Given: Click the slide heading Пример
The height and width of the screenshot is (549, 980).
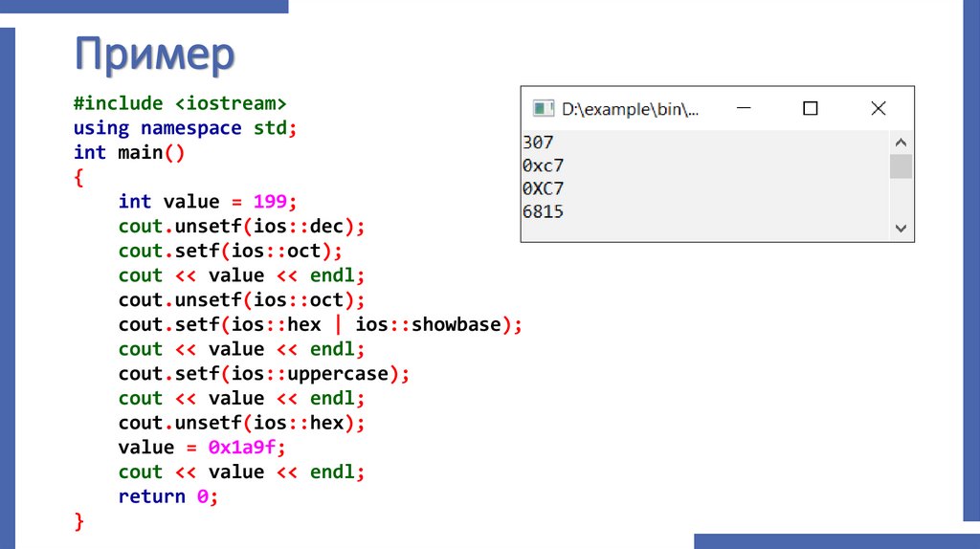Looking at the screenshot, I should click(x=154, y=55).
